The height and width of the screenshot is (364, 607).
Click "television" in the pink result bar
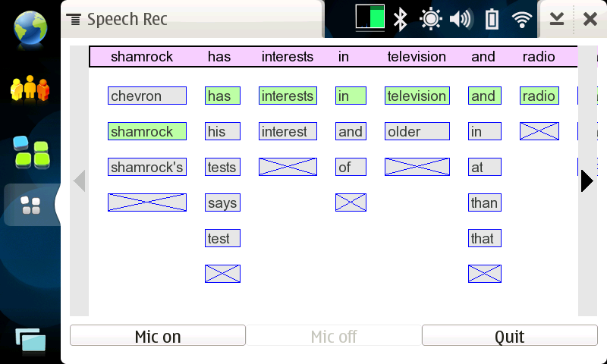417,57
